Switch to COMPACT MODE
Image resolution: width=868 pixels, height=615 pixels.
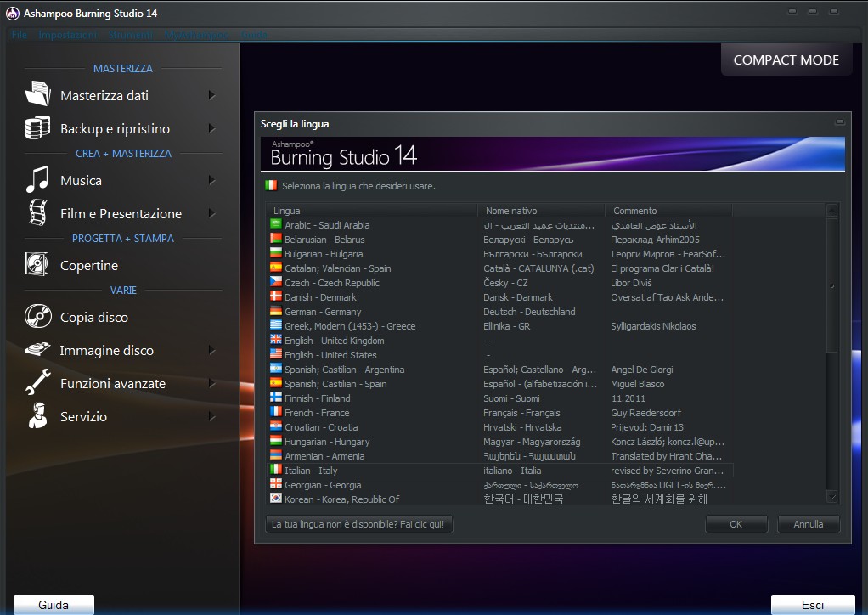click(x=786, y=59)
